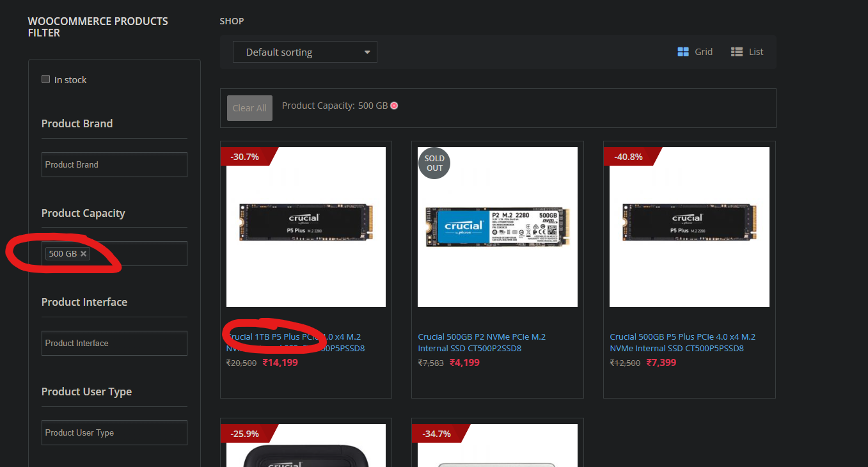Screen dimensions: 868x467
Task: Click the struck-through ₹12,500 price
Action: [x=625, y=363]
